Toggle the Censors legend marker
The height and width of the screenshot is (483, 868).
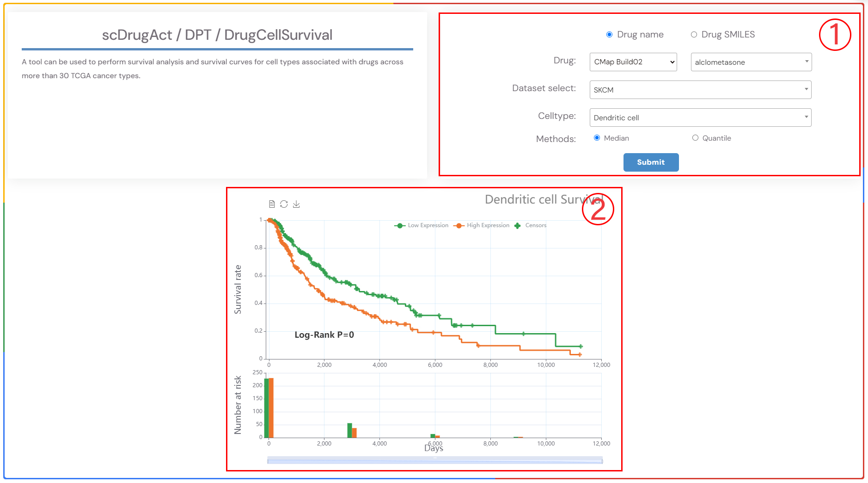(x=518, y=226)
